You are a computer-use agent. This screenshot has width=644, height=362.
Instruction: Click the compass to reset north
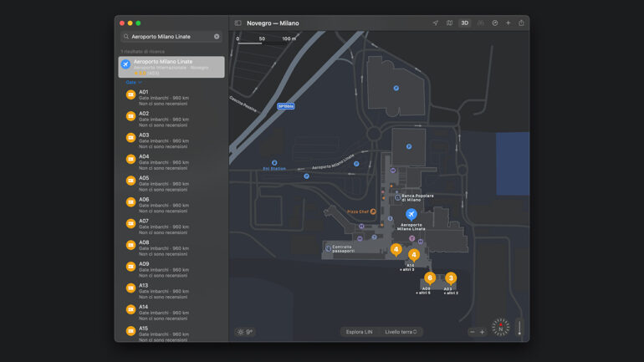pos(500,327)
